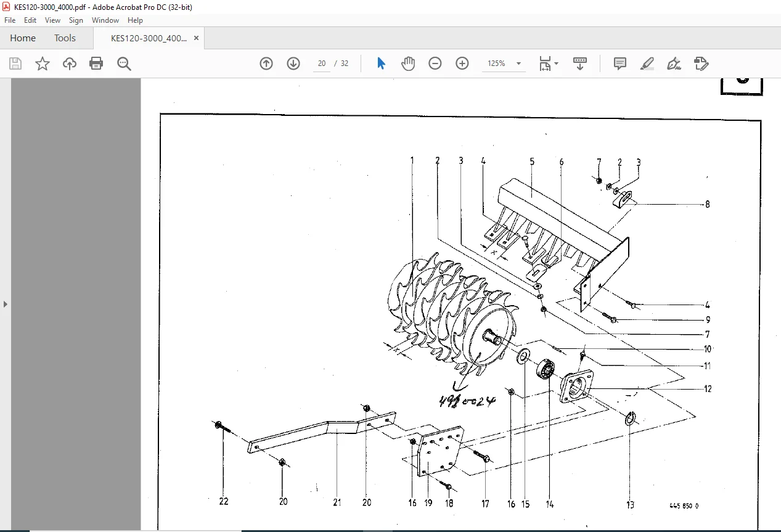Screen dimensions: 781x532
Task: Click part number 5 label in diagram
Action: point(532,162)
